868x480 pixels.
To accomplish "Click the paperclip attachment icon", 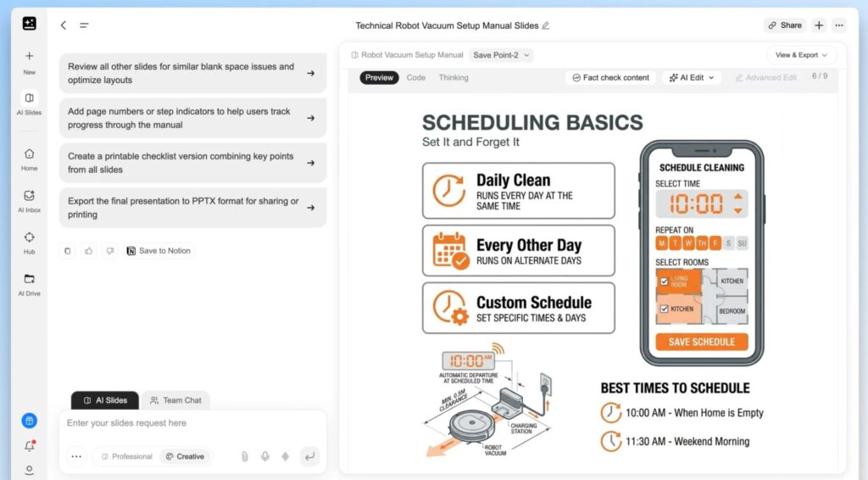I will click(x=245, y=456).
